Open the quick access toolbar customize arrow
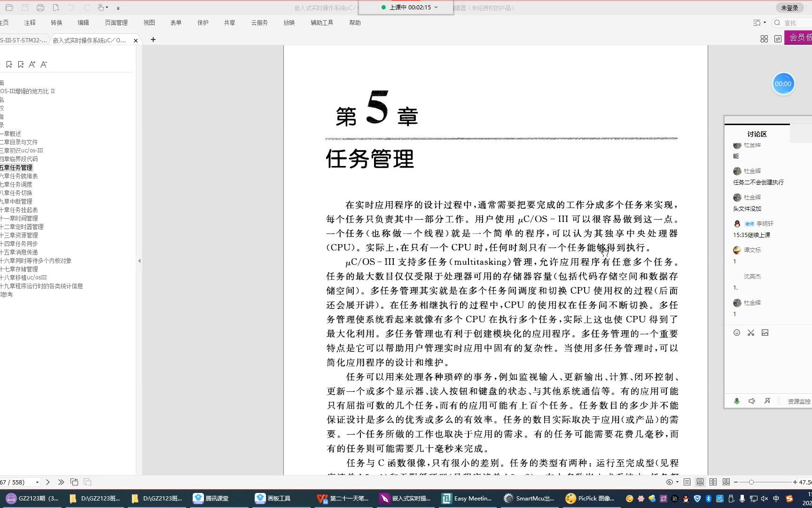 118,8
